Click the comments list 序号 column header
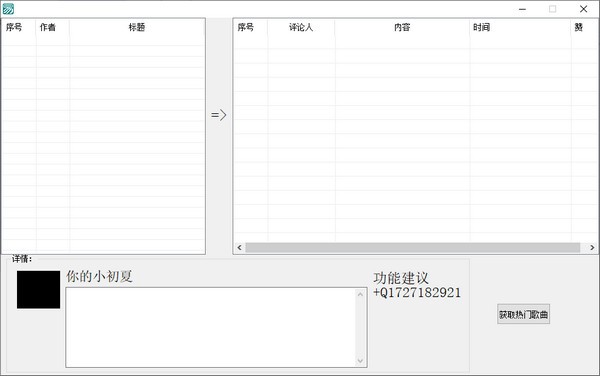This screenshot has height=376, width=600. click(250, 27)
